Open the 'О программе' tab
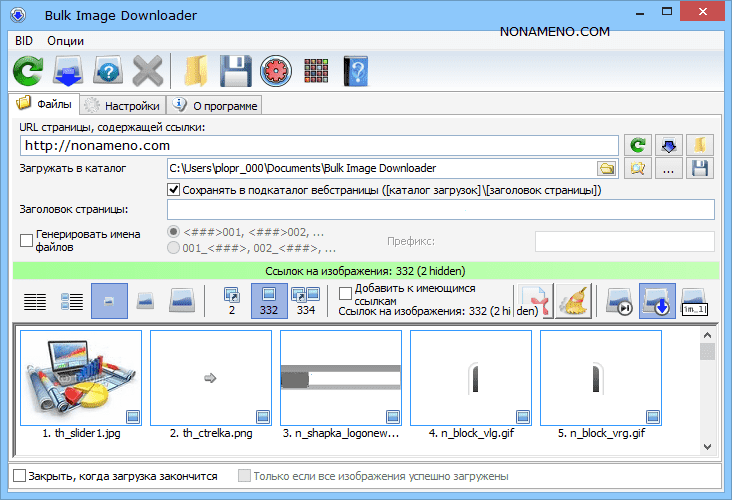 [x=215, y=105]
